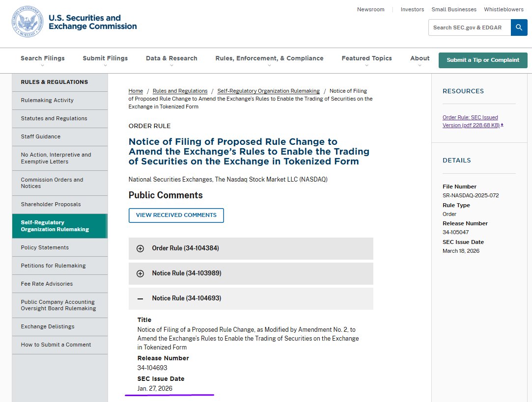This screenshot has width=532, height=402.
Task: Collapse the Notice Rule (34-104693) section
Action: click(251, 298)
